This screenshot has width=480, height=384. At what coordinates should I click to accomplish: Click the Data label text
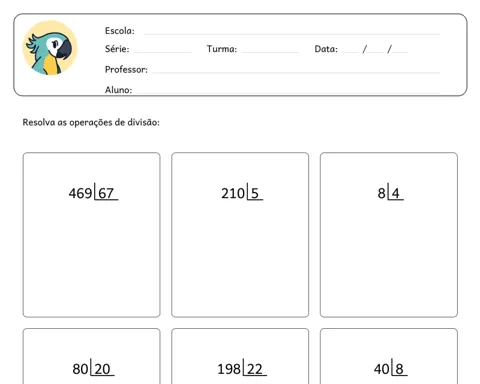click(326, 49)
